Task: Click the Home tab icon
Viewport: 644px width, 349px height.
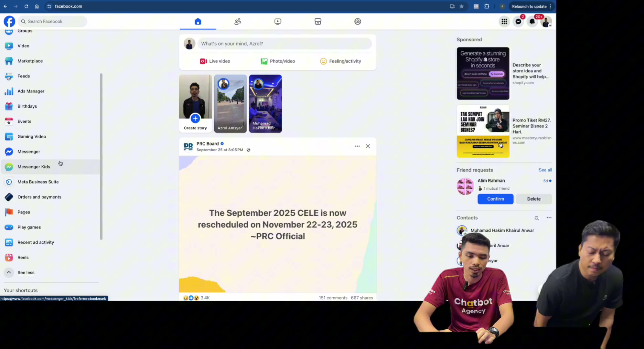Action: 198,21
